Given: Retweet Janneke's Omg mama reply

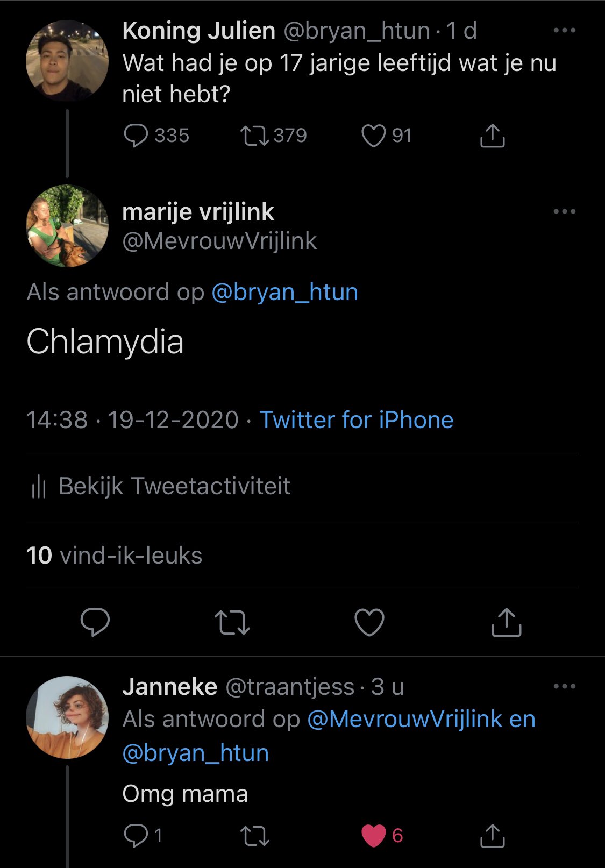Looking at the screenshot, I should 255,836.
